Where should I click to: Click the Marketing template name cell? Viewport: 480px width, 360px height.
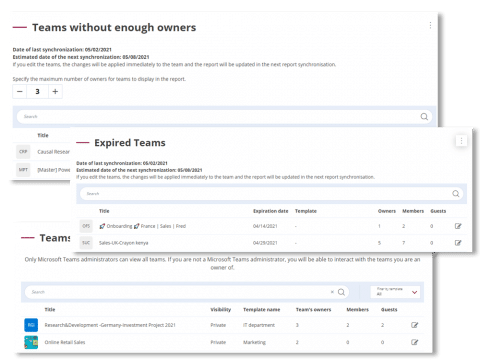click(254, 342)
